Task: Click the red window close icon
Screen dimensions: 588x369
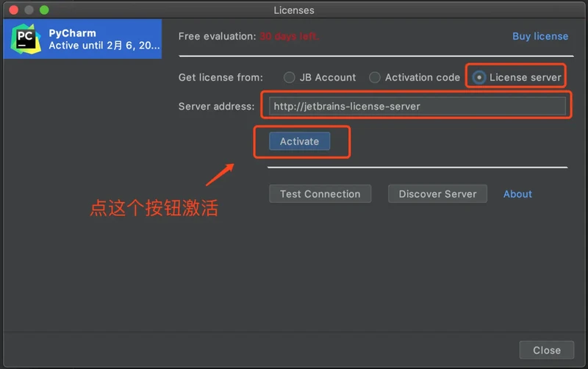Action: 14,10
